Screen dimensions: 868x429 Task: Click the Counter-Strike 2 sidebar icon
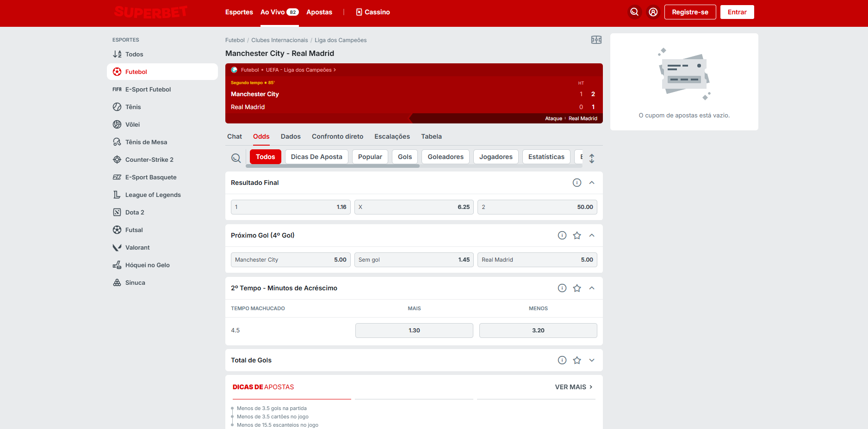click(x=117, y=159)
